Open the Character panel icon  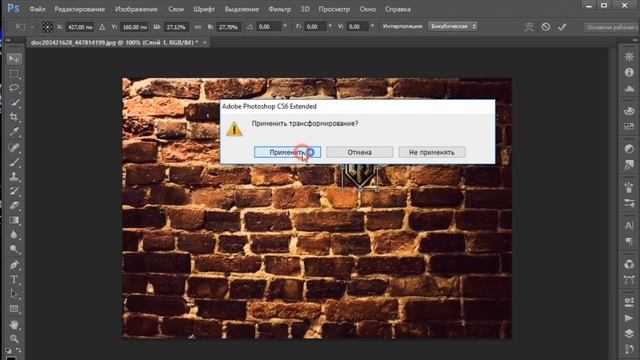coord(629,225)
